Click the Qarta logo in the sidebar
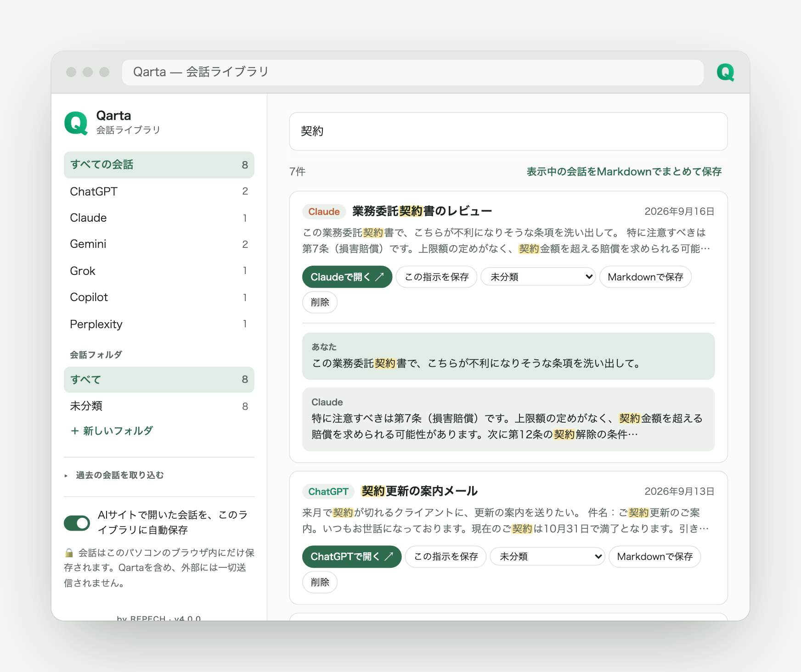 76,123
